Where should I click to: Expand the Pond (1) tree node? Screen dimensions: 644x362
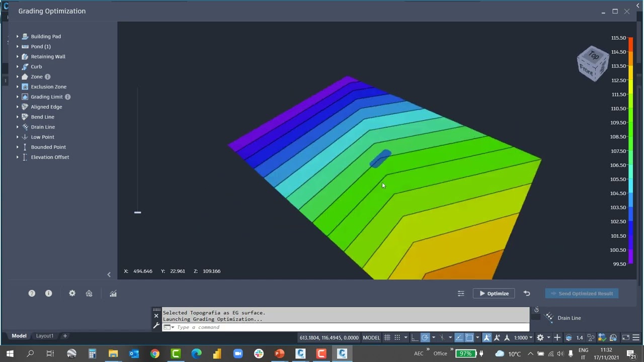point(17,47)
